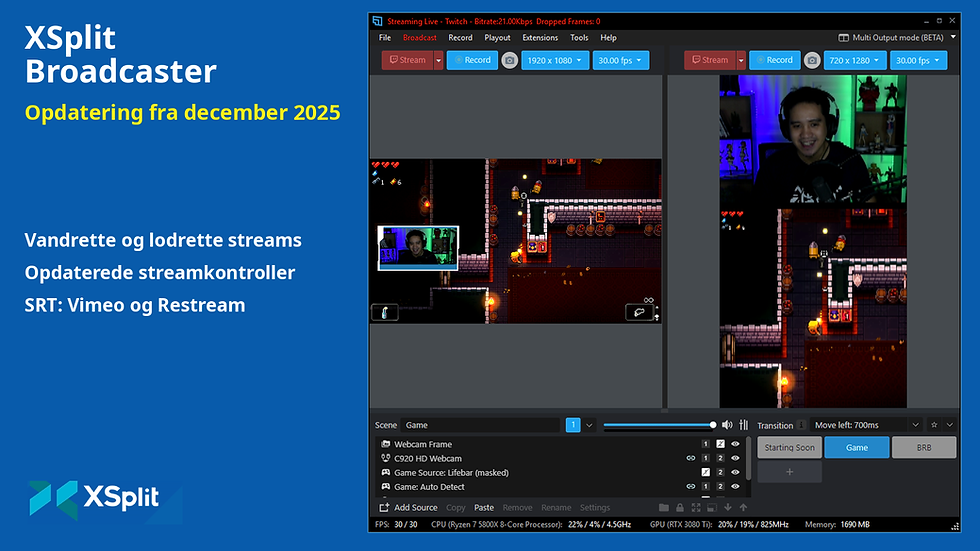Hide the C920 HD Webcam source
Viewport: 980px width, 551px height.
[735, 459]
